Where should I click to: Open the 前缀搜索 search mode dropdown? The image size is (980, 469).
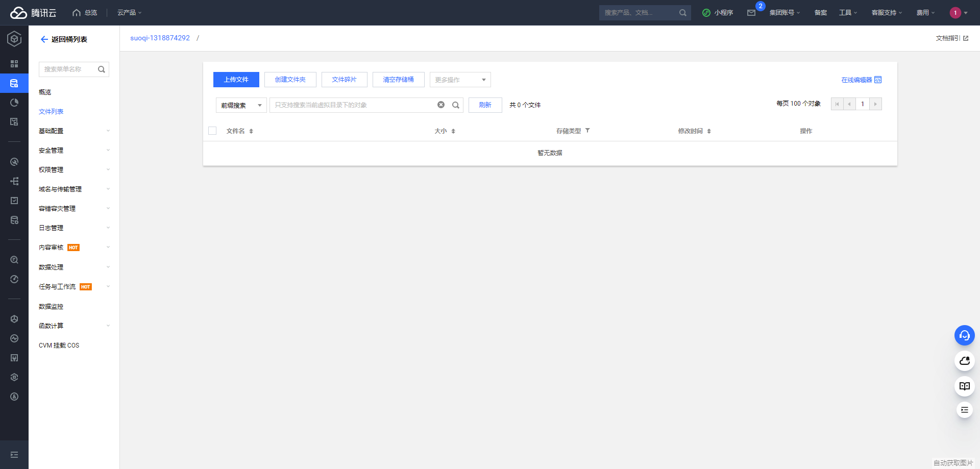[241, 105]
